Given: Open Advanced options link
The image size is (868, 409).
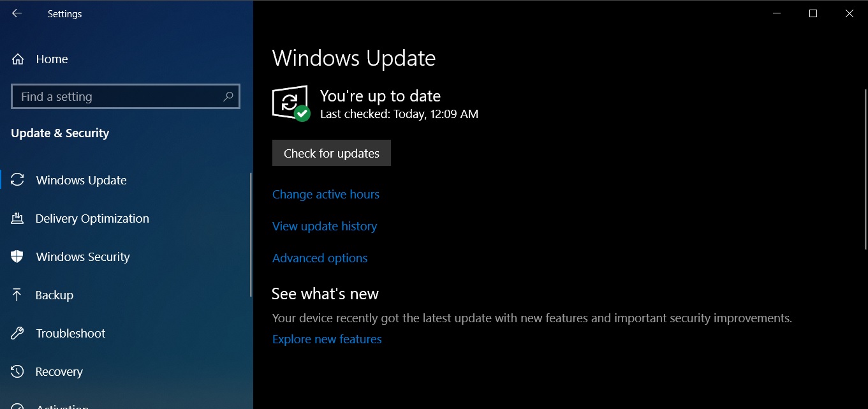Looking at the screenshot, I should point(320,258).
